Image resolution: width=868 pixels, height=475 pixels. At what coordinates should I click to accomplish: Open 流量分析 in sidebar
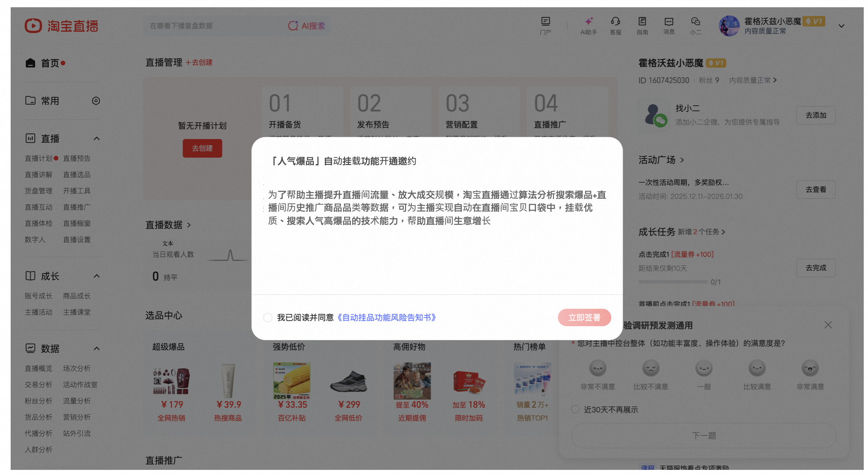click(77, 401)
